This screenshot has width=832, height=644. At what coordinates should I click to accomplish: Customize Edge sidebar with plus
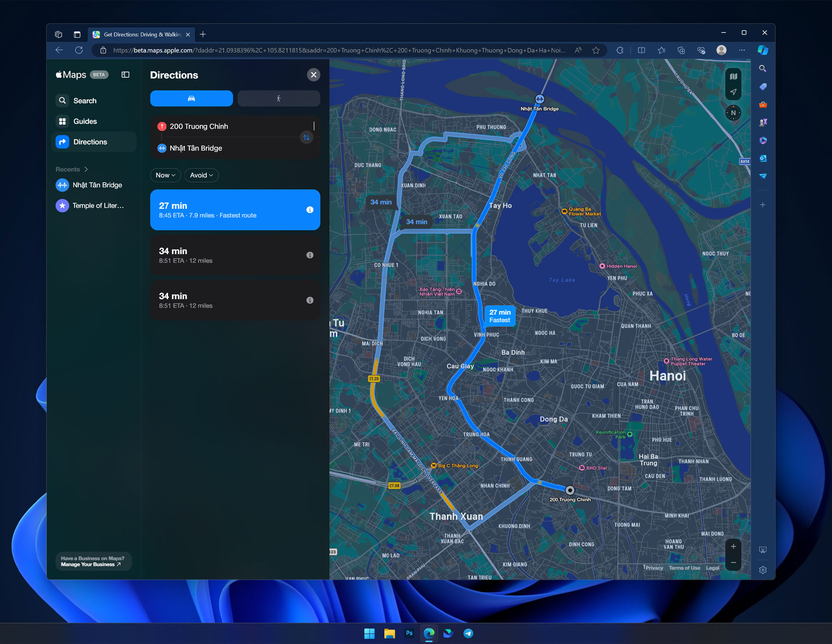[x=763, y=205]
